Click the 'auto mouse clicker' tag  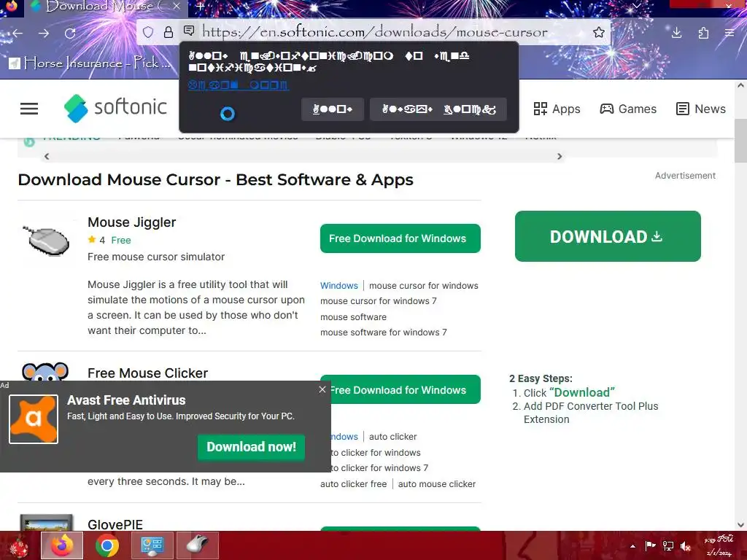pyautogui.click(x=437, y=484)
